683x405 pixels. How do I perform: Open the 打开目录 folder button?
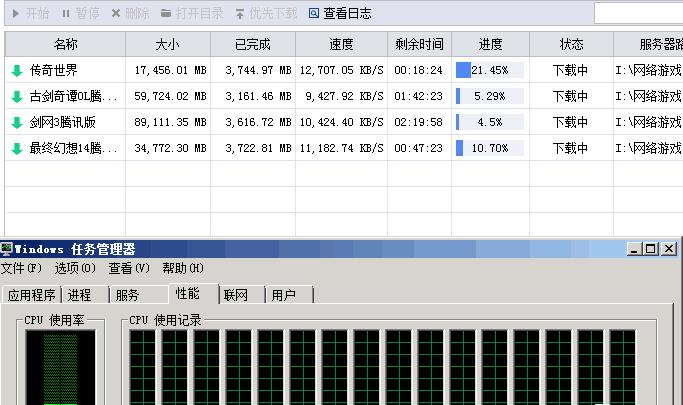[x=192, y=14]
